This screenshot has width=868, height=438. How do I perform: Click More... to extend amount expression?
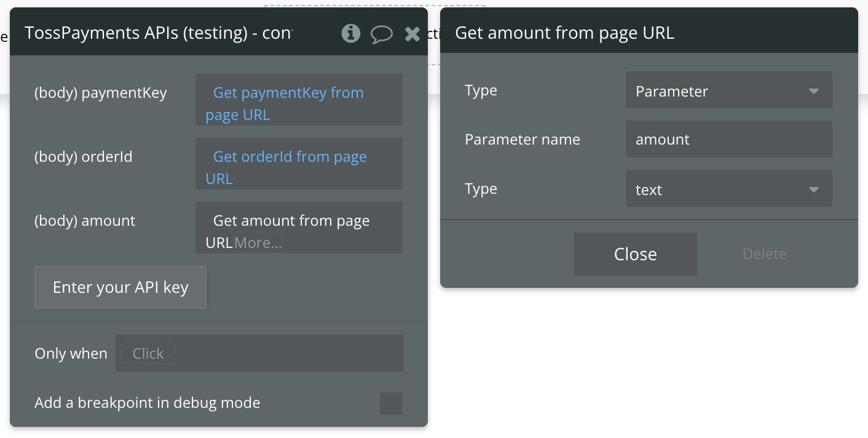(258, 243)
